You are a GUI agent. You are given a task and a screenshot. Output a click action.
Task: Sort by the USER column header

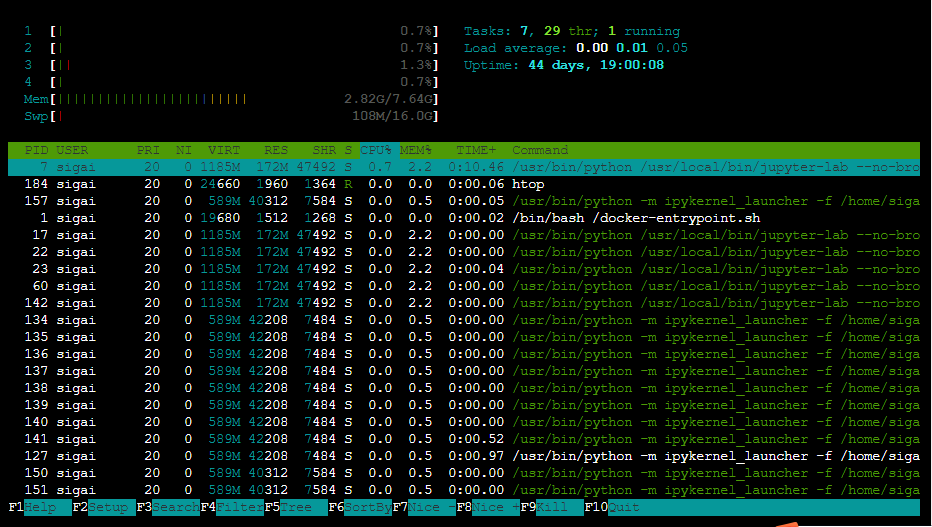click(72, 150)
